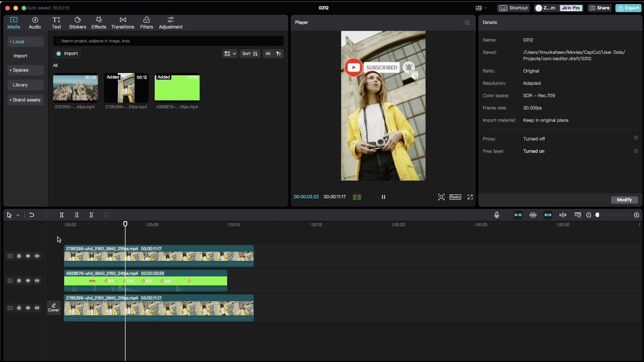
Task: Click the Free layer info icon in Details
Action: pos(636,151)
